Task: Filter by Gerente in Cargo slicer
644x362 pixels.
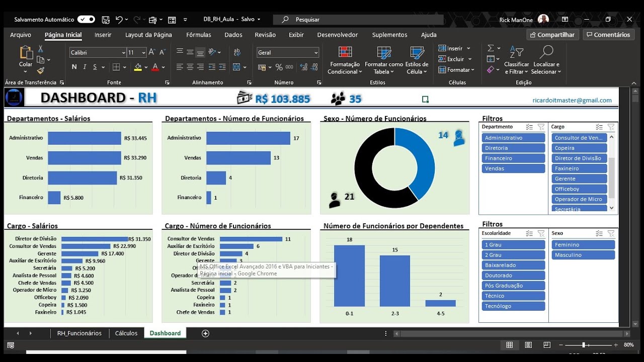Action: (580, 178)
